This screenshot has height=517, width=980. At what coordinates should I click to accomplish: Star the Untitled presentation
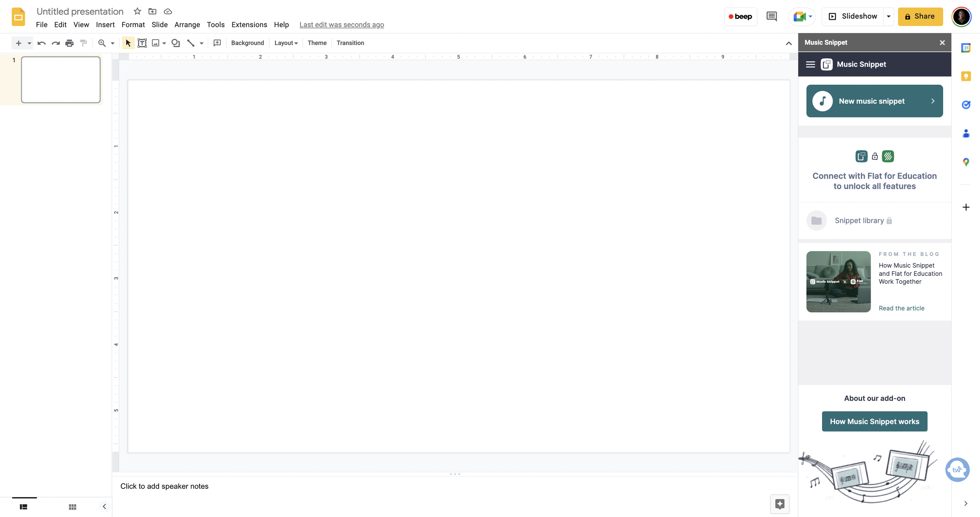point(137,11)
